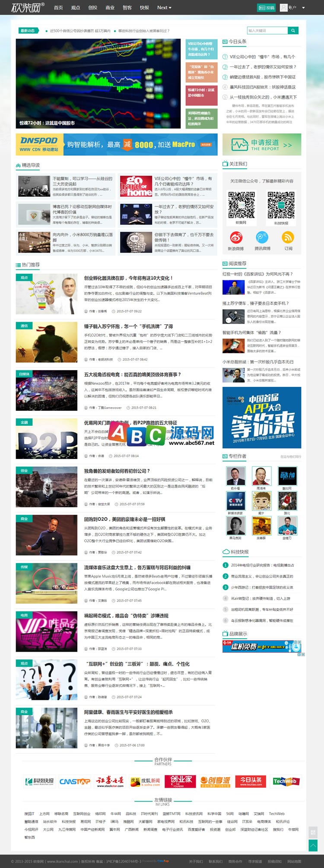Click the P2P article thumbnail

[47, 439]
